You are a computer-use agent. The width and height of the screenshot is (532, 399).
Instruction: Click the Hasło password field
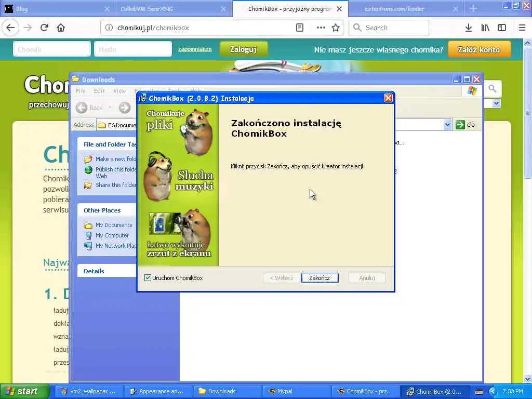tap(133, 49)
